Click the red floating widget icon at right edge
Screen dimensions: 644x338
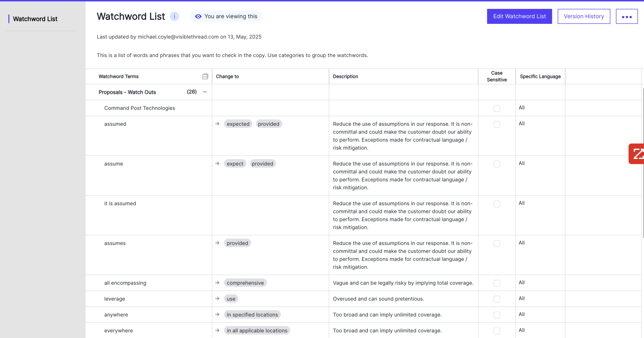(x=637, y=154)
